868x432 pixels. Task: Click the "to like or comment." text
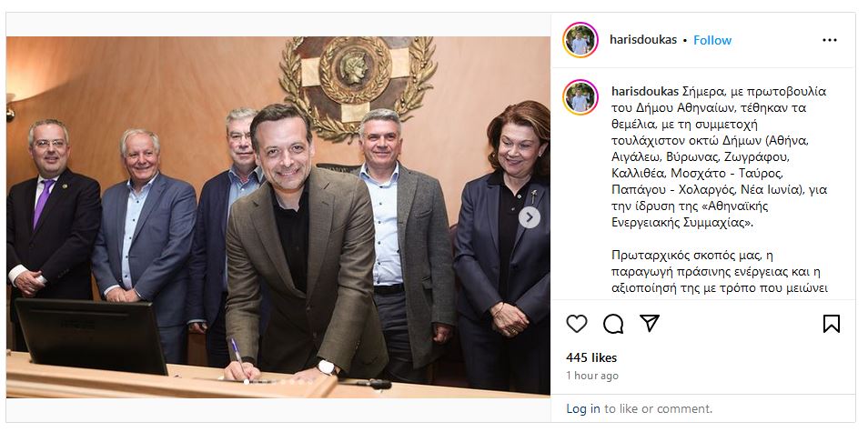[x=658, y=408]
